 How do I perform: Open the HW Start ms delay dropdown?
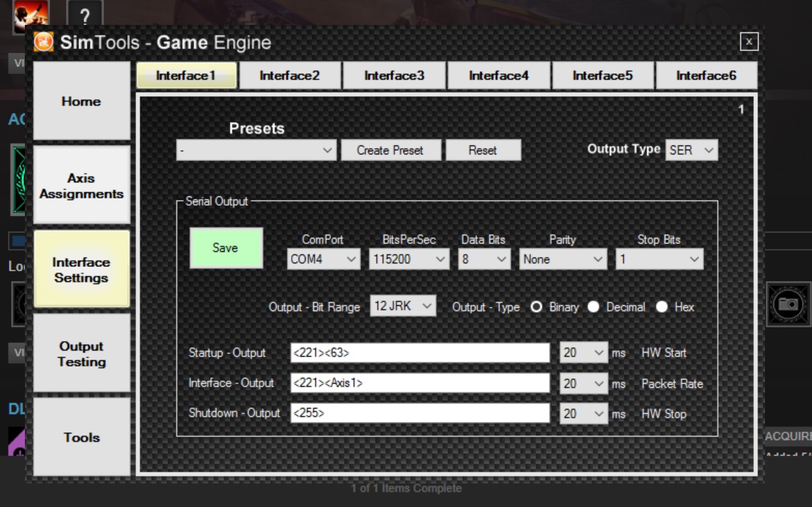(584, 353)
